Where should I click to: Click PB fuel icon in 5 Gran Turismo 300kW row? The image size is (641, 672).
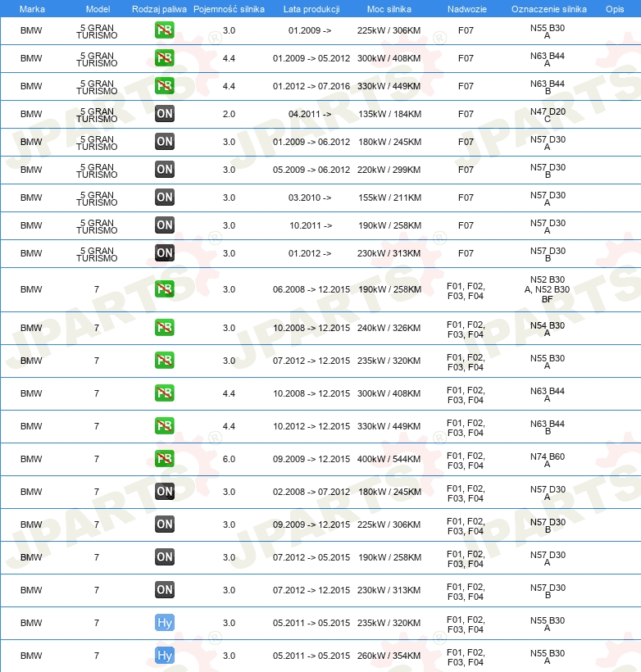[x=165, y=58]
